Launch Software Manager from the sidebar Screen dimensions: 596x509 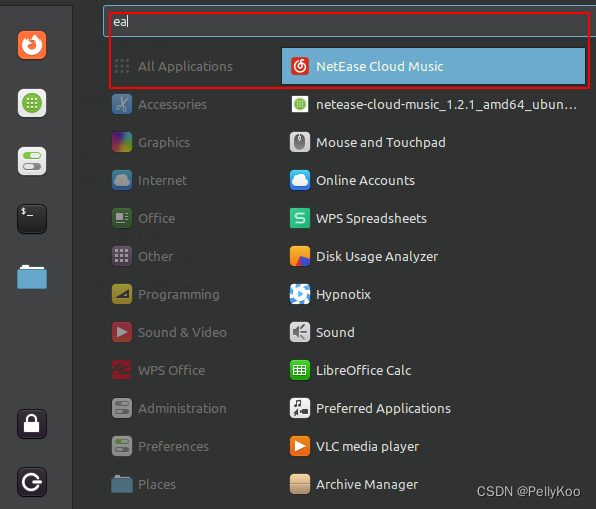coord(32,103)
